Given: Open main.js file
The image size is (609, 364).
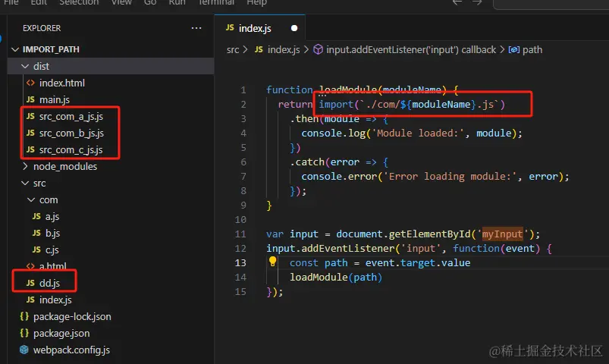Looking at the screenshot, I should pos(55,99).
